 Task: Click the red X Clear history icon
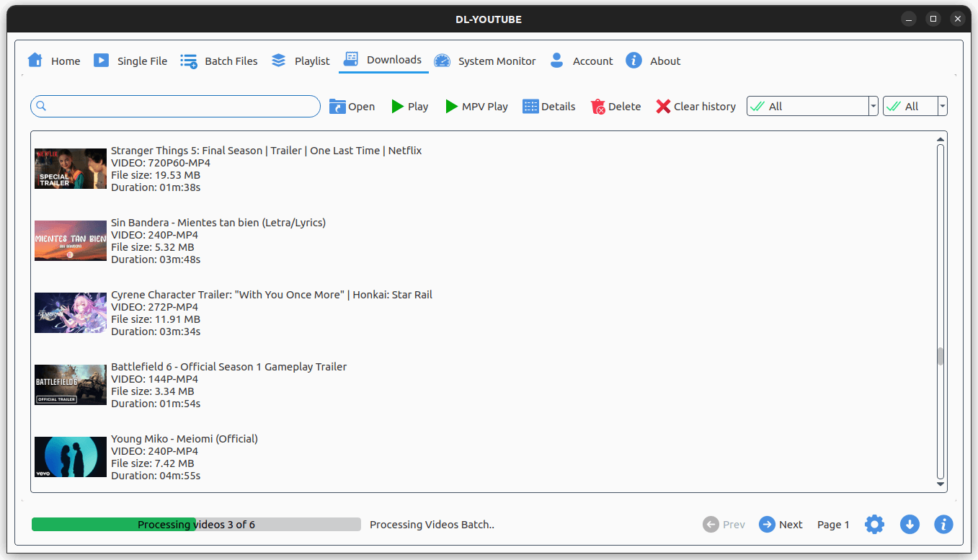pos(664,107)
